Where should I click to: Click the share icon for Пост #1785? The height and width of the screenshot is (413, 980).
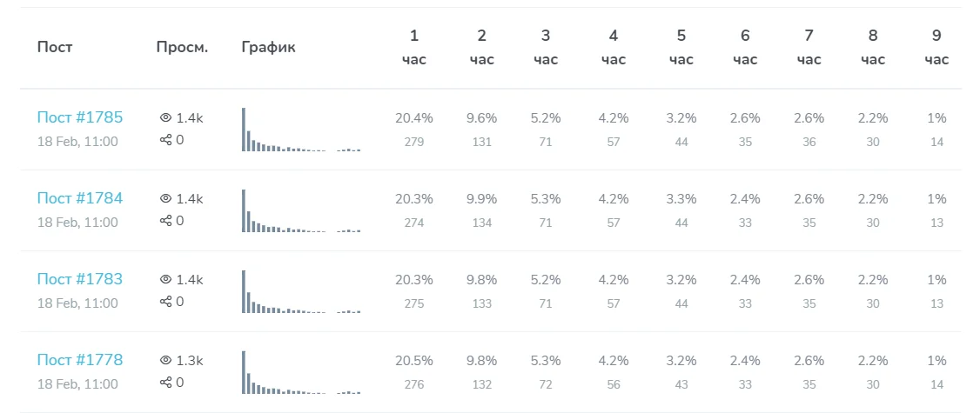165,140
